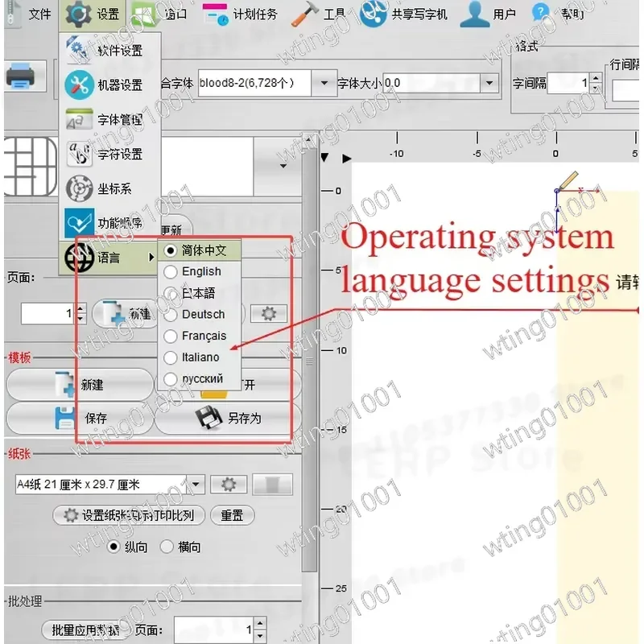Viewport: 644px width, 644px height.
Task: Click the grid layout thumbnail
Action: [30, 167]
